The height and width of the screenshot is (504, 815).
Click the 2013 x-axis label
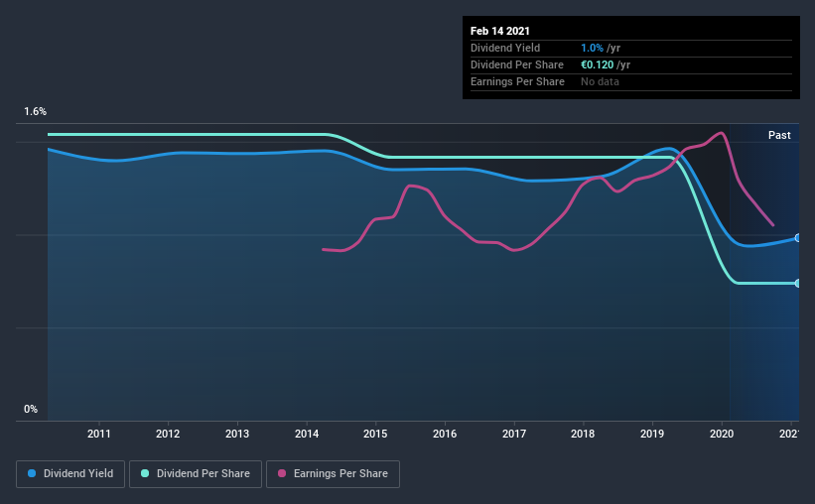[x=237, y=434]
